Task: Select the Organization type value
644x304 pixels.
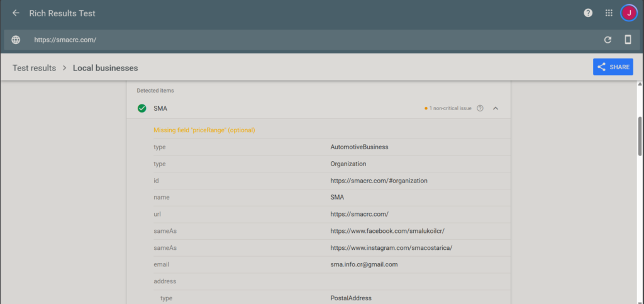Action: [348, 164]
